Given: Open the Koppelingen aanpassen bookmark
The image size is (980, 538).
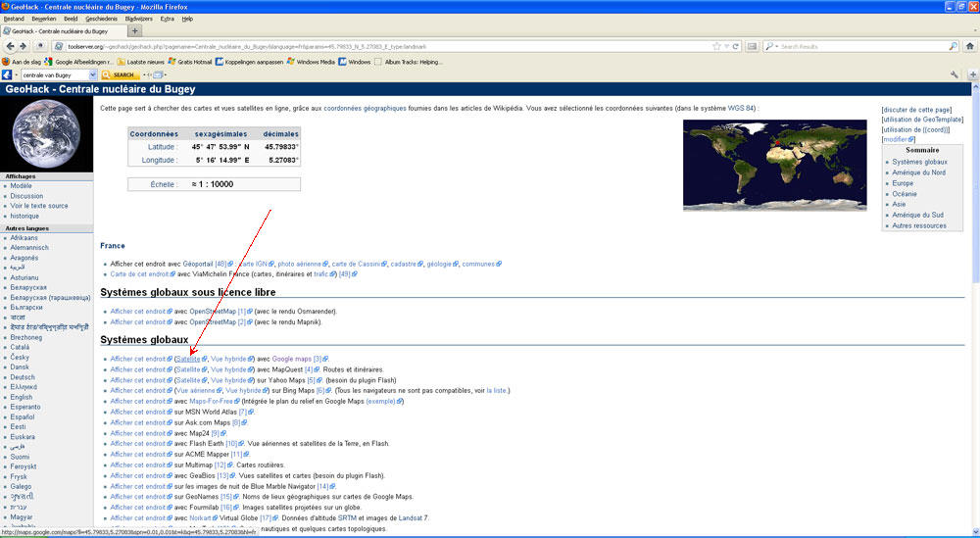Looking at the screenshot, I should [249, 62].
